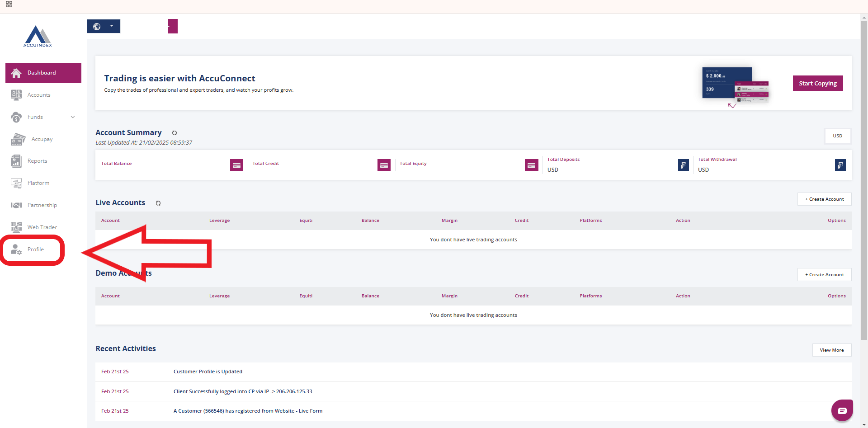Viewport: 868px width, 428px height.
Task: Open the USD currency selector
Action: (x=838, y=136)
